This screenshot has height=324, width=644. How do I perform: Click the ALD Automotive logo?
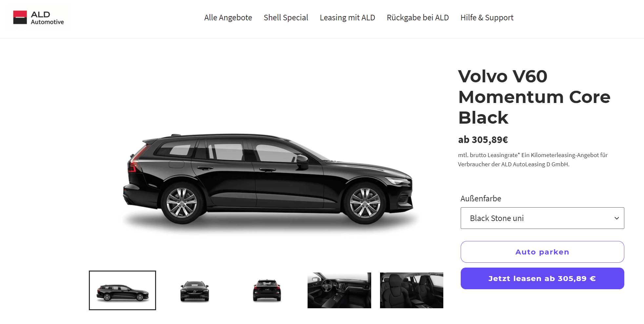38,18
